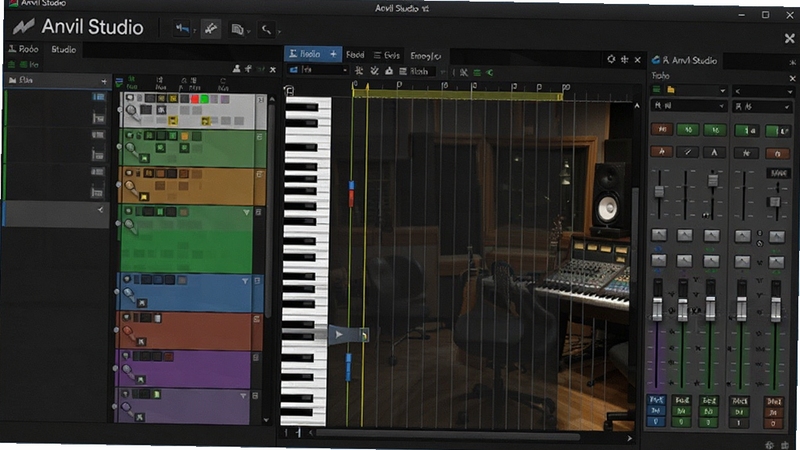
Task: Toggle the brown button under the last mixer fader
Action: point(773,412)
